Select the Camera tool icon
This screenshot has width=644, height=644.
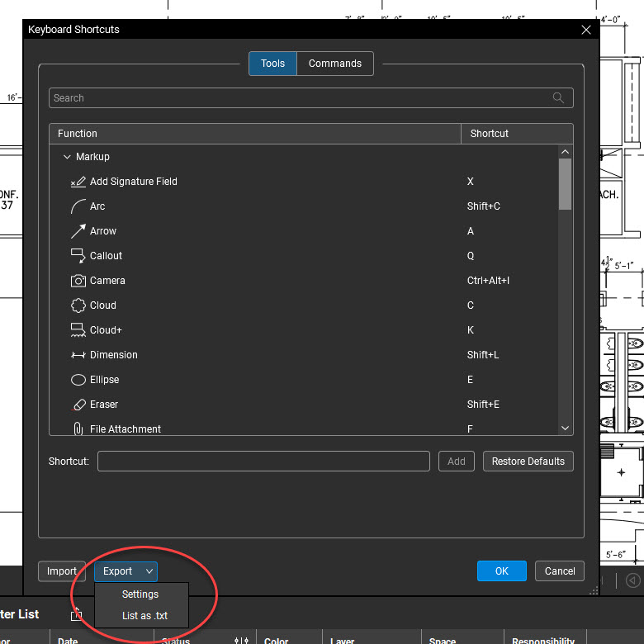click(78, 281)
